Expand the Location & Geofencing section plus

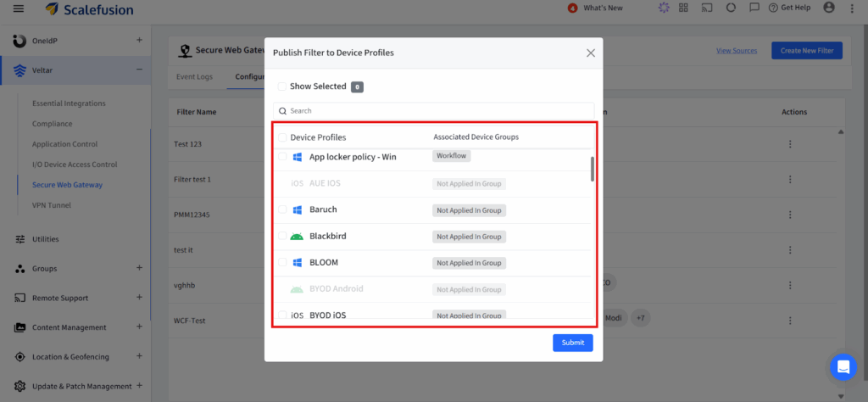coord(140,355)
